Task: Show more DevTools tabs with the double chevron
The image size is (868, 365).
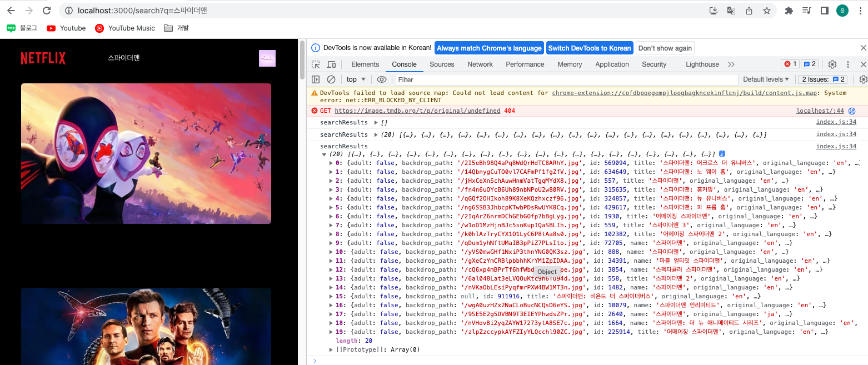Action: click(731, 64)
